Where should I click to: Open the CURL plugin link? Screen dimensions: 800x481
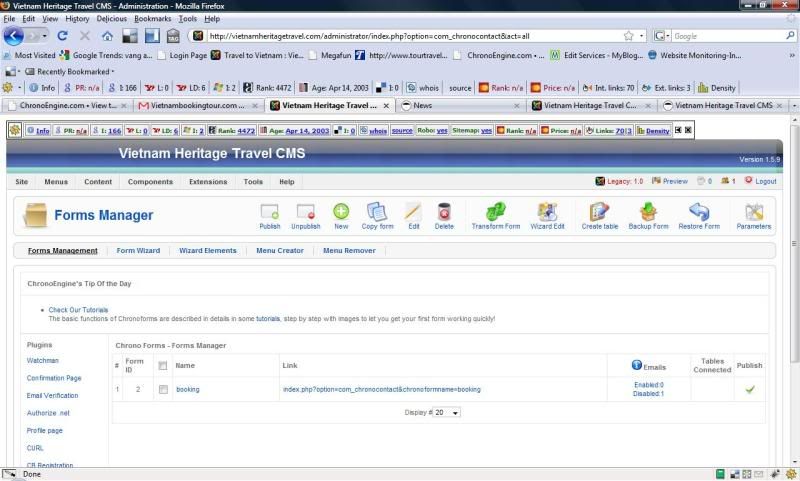(x=35, y=448)
